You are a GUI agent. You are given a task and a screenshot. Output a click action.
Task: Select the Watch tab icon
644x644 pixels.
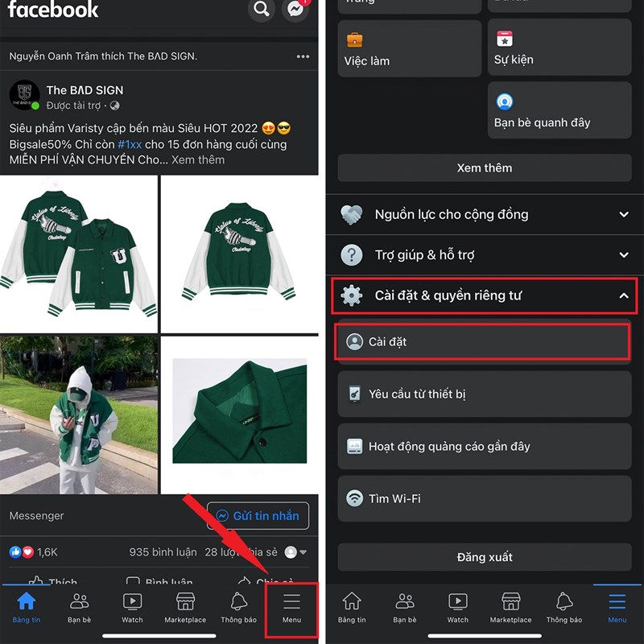[x=132, y=602]
